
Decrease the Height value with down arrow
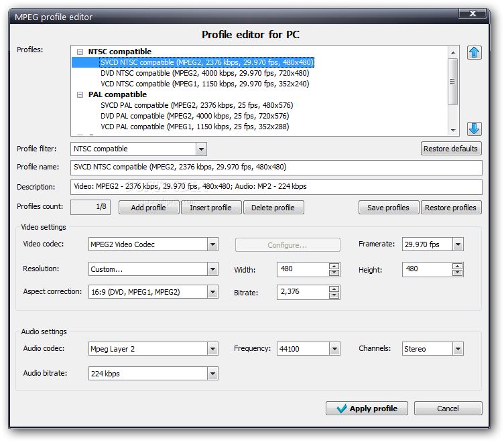[x=457, y=273]
